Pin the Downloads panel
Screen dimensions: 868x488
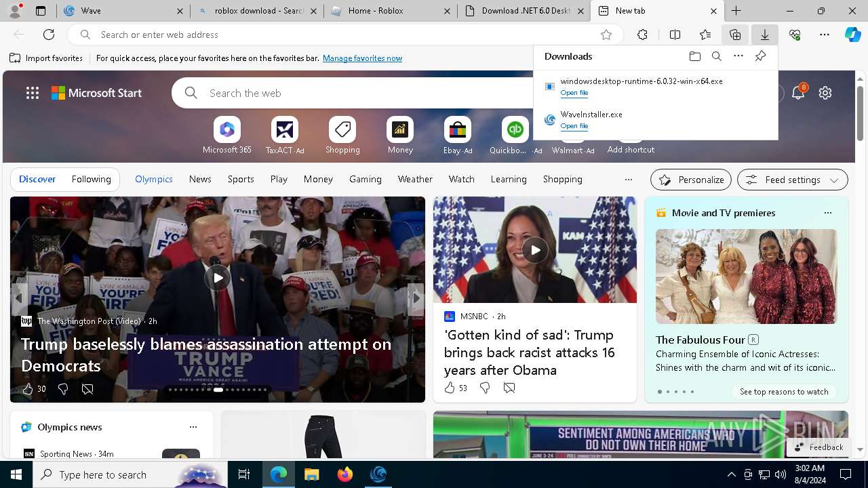760,56
